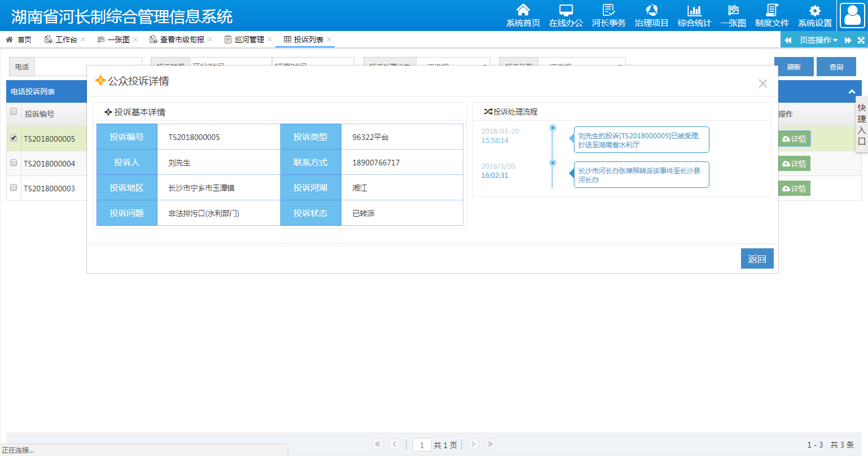Click TS2018000003 in the list
This screenshot has width=868, height=456.
[x=49, y=188]
